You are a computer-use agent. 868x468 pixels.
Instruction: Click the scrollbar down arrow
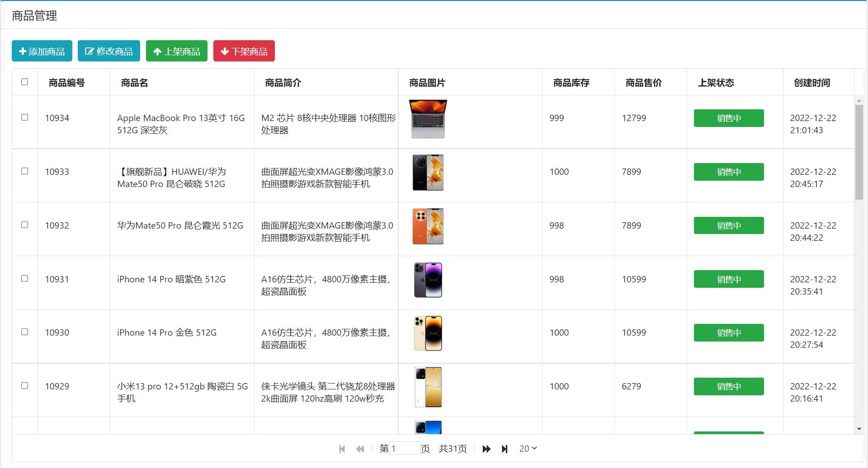tap(859, 429)
